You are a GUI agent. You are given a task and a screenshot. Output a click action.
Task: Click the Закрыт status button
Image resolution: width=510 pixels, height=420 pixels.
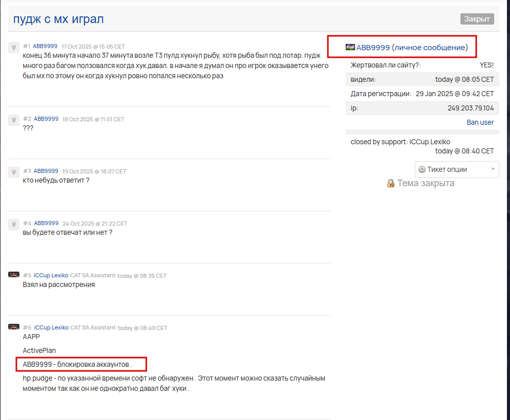pyautogui.click(x=477, y=19)
